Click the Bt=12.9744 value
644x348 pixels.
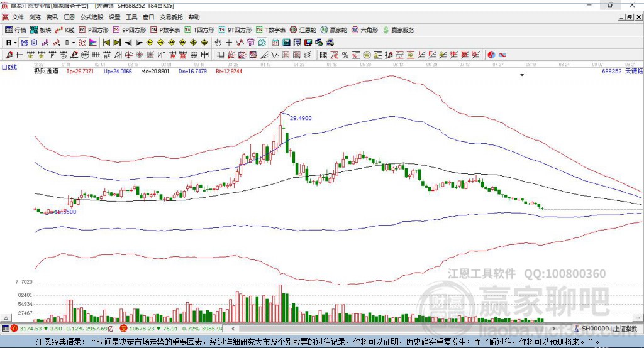tap(229, 72)
